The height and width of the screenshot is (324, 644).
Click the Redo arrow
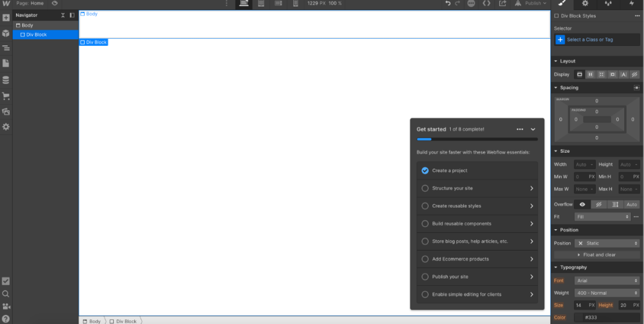coord(457,4)
